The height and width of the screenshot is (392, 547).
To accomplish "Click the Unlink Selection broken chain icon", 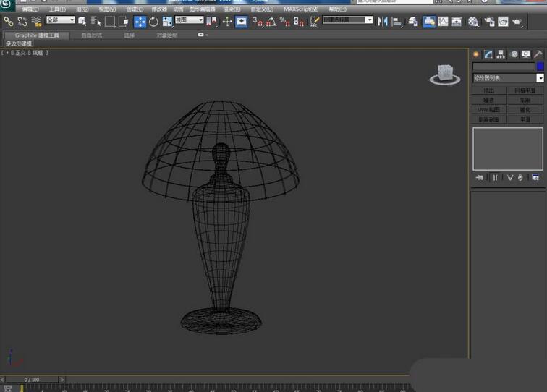I will [22, 22].
